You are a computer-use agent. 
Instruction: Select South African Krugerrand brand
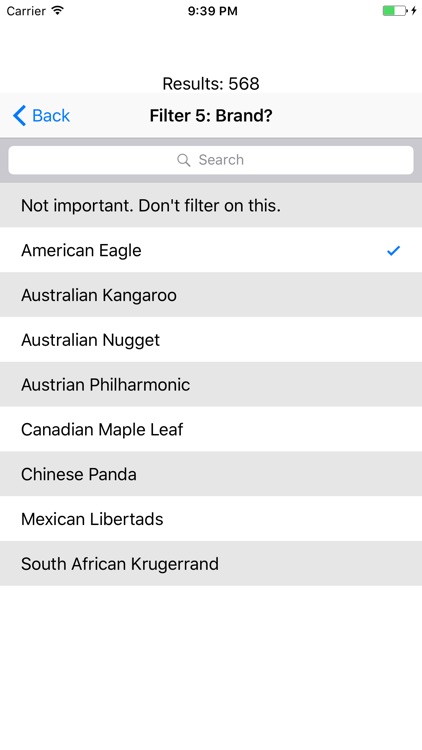(x=211, y=563)
